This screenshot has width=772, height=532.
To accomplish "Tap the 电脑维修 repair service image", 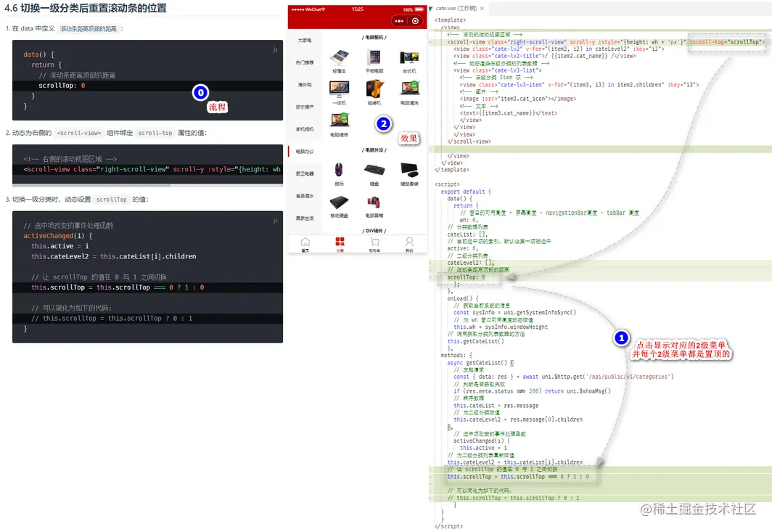I will click(340, 120).
